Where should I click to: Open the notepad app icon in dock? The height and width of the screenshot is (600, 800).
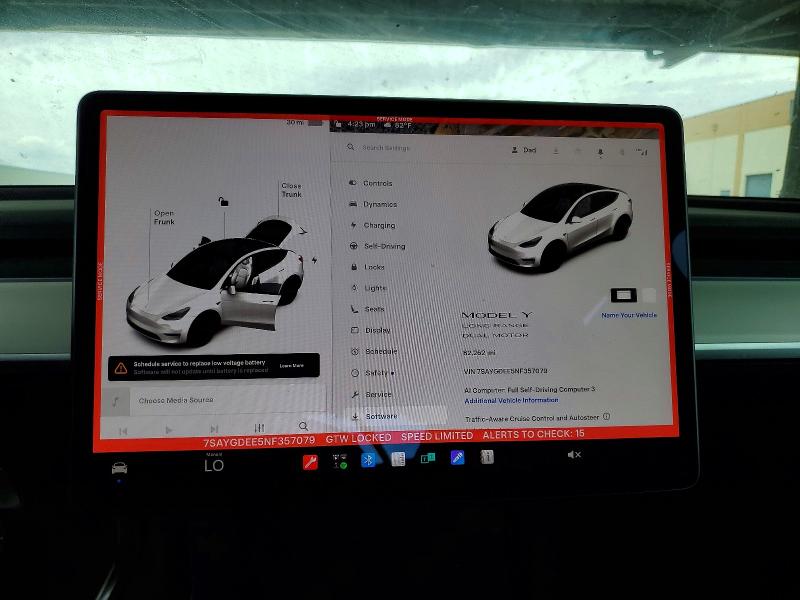tap(398, 459)
